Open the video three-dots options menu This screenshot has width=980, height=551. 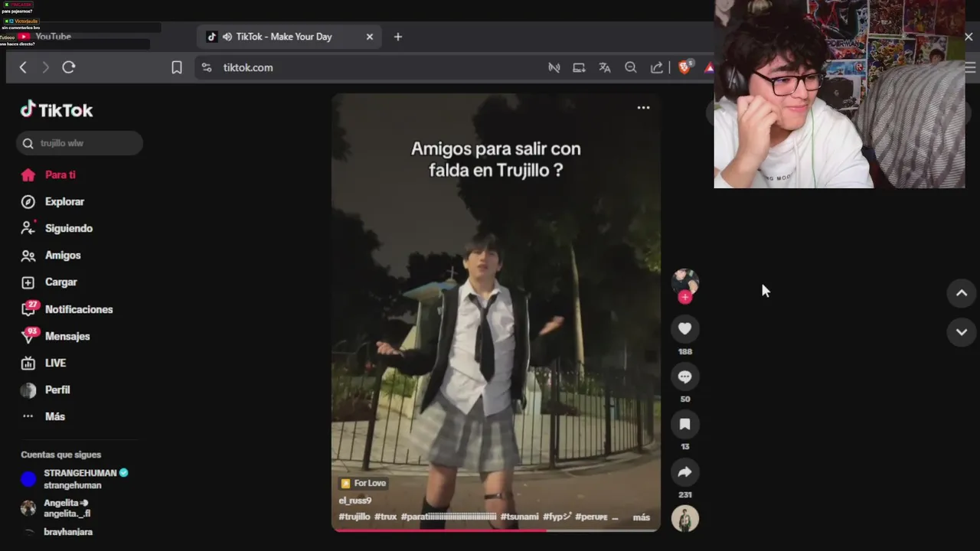(644, 108)
